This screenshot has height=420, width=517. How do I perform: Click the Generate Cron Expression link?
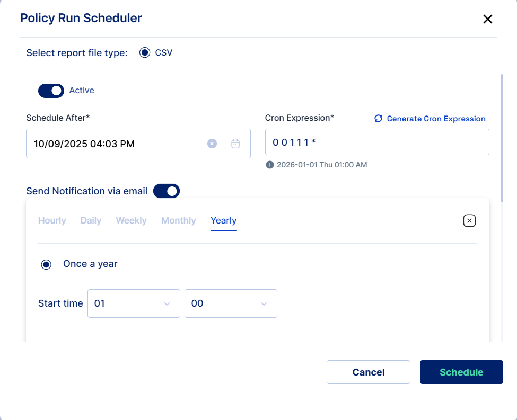point(436,119)
